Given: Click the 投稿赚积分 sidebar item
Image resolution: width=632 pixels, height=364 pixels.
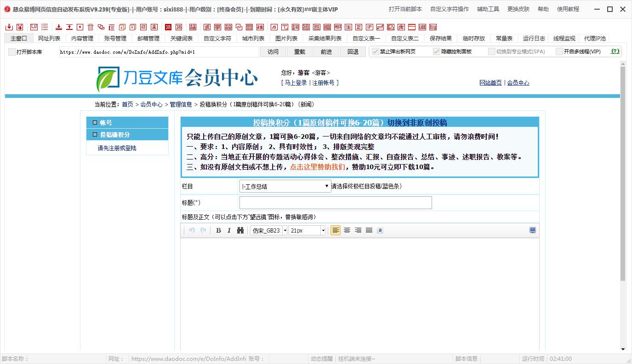Looking at the screenshot, I should pyautogui.click(x=127, y=135).
